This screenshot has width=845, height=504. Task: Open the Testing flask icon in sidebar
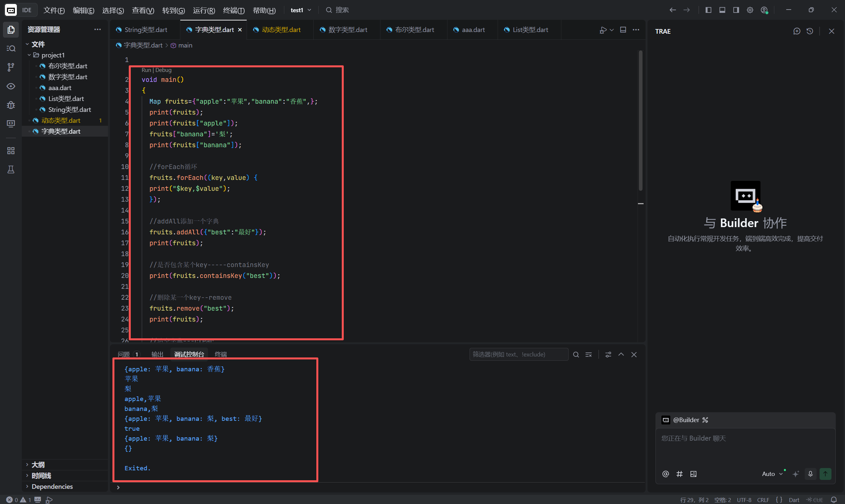[11, 169]
